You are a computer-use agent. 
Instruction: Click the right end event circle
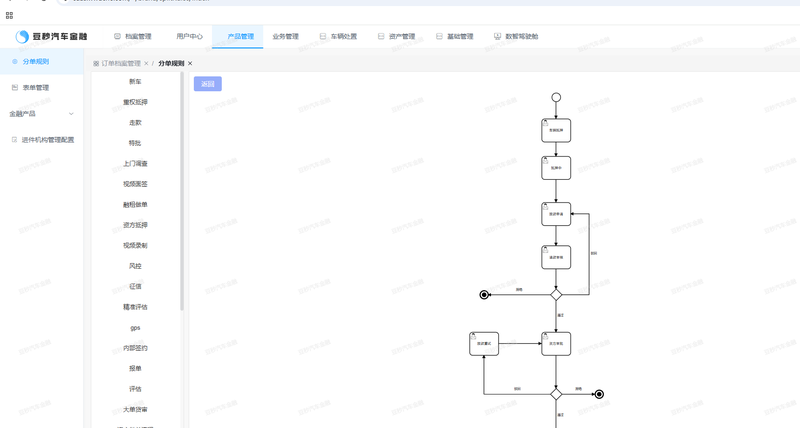599,394
